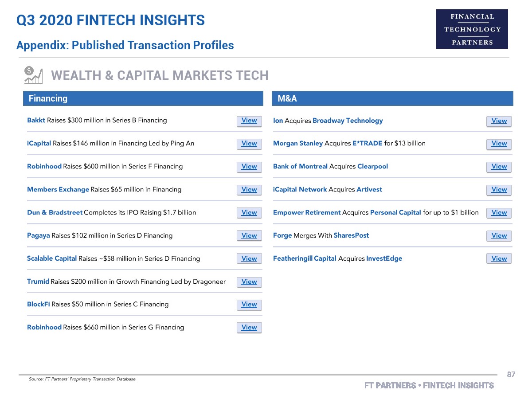View the iCapital Network Artivest acquisition
532x399 pixels.
coord(499,190)
